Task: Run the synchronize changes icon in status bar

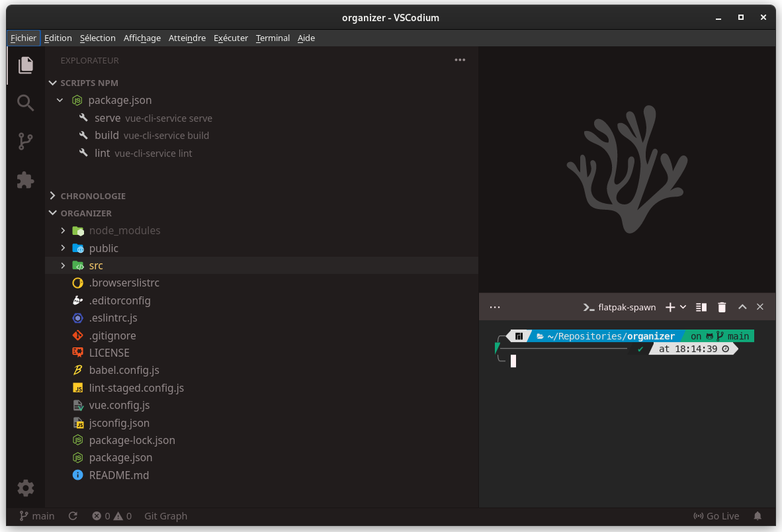Action: [73, 515]
